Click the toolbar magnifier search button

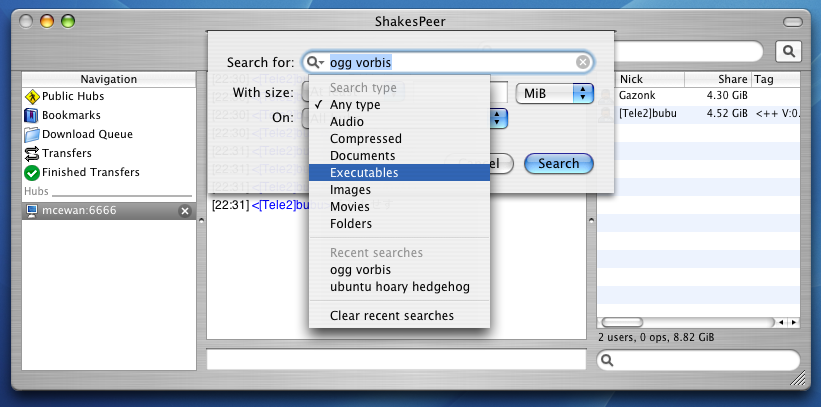pyautogui.click(x=788, y=51)
